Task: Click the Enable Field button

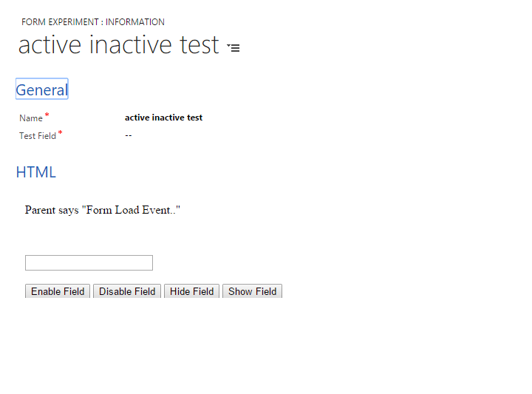Action: click(58, 291)
